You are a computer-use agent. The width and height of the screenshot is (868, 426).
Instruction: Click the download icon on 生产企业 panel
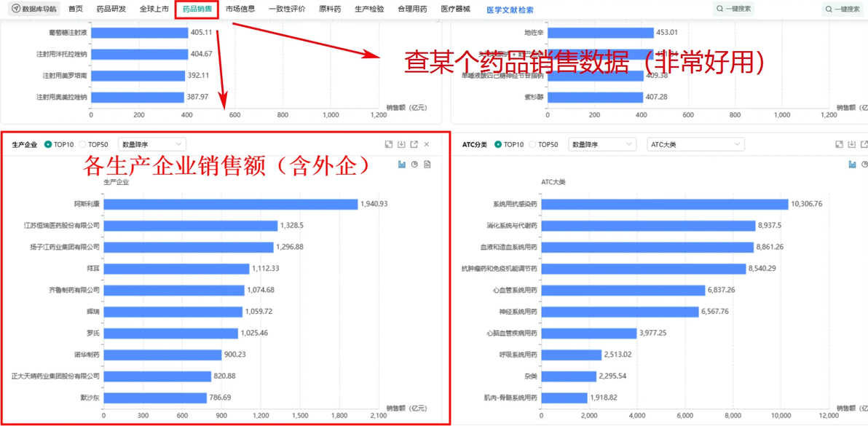(x=402, y=144)
